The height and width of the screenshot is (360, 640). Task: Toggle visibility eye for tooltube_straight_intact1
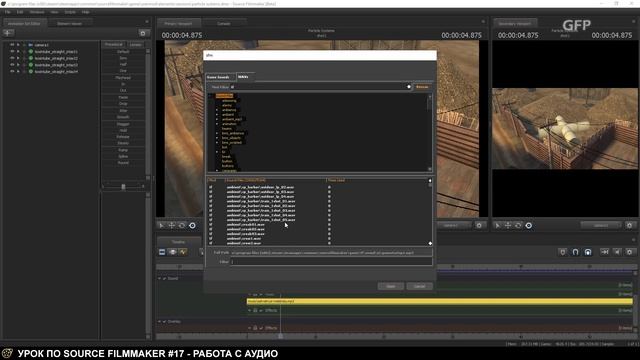point(12,51)
